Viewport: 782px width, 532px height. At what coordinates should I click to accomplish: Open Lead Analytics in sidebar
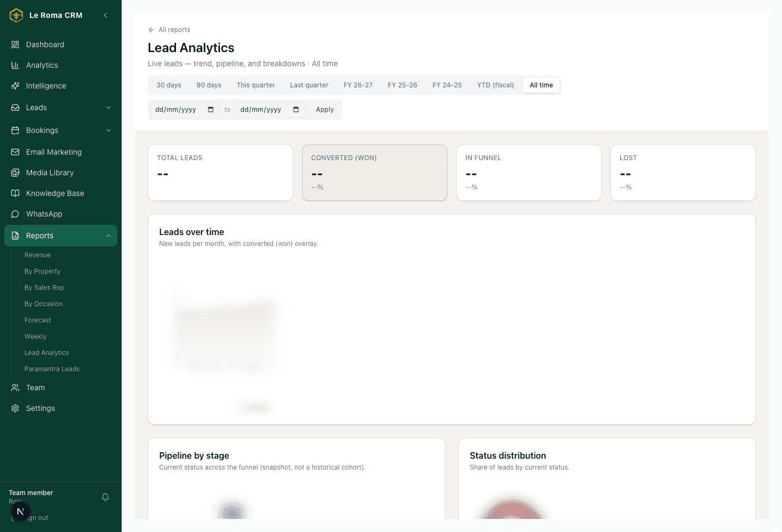[x=47, y=353]
